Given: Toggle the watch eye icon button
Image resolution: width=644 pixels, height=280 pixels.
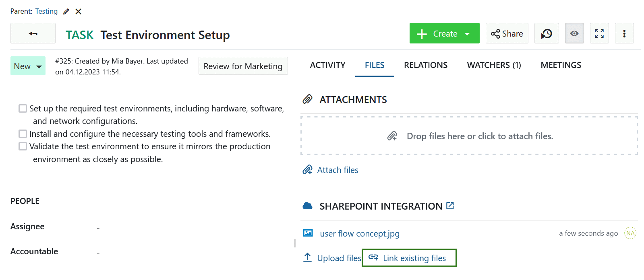Looking at the screenshot, I should (x=574, y=33).
